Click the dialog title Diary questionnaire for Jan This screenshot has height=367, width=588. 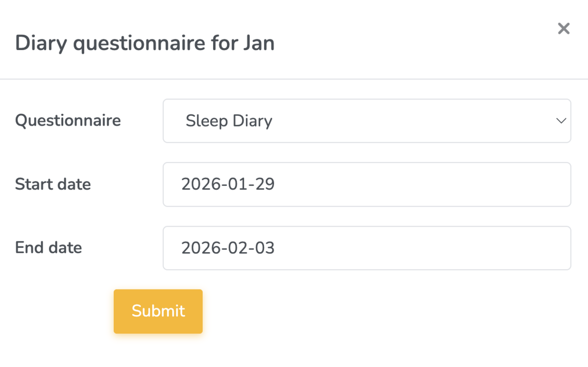pos(145,43)
